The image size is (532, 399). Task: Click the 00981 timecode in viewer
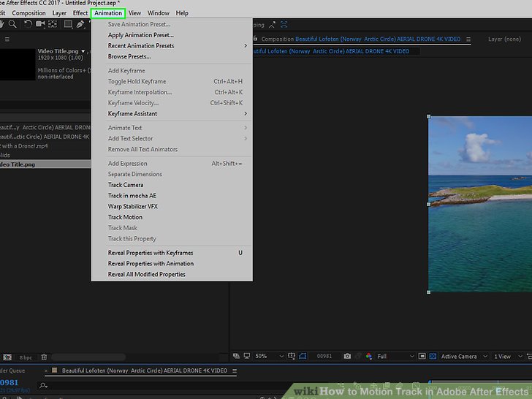pyautogui.click(x=324, y=357)
